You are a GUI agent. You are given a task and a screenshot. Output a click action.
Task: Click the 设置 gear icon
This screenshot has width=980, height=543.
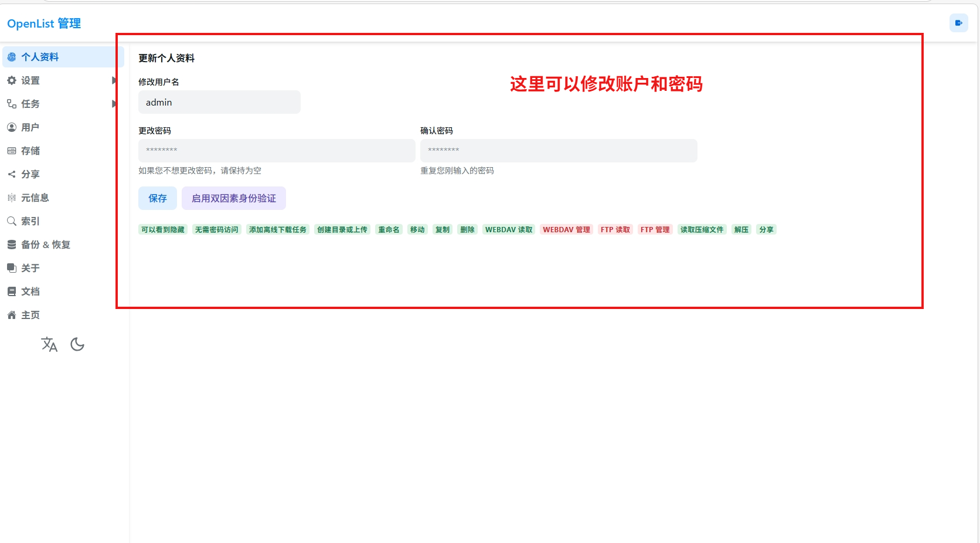[12, 80]
